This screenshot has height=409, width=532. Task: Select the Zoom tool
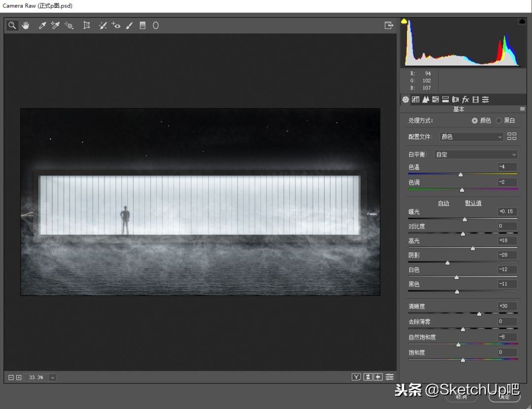click(x=12, y=25)
